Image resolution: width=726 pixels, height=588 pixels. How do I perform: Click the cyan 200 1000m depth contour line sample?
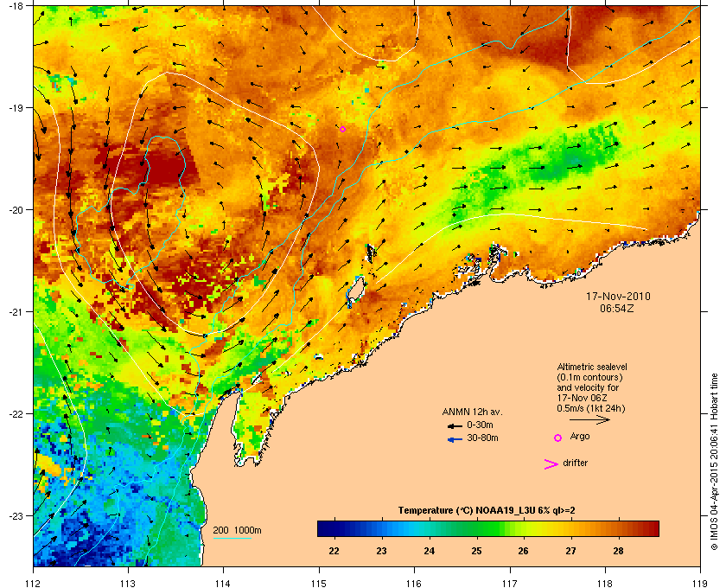(232, 538)
